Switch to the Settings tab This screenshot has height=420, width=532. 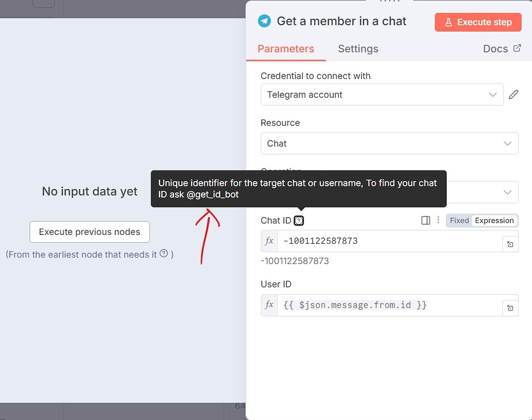pos(358,48)
